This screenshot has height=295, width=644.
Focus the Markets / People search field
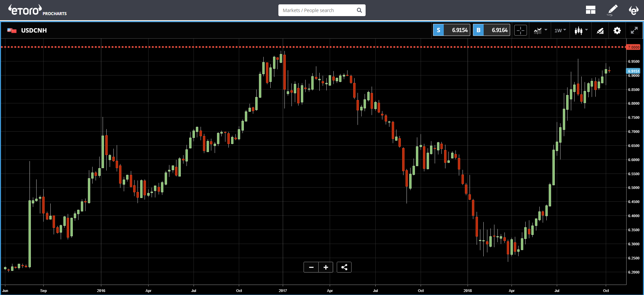click(x=322, y=10)
